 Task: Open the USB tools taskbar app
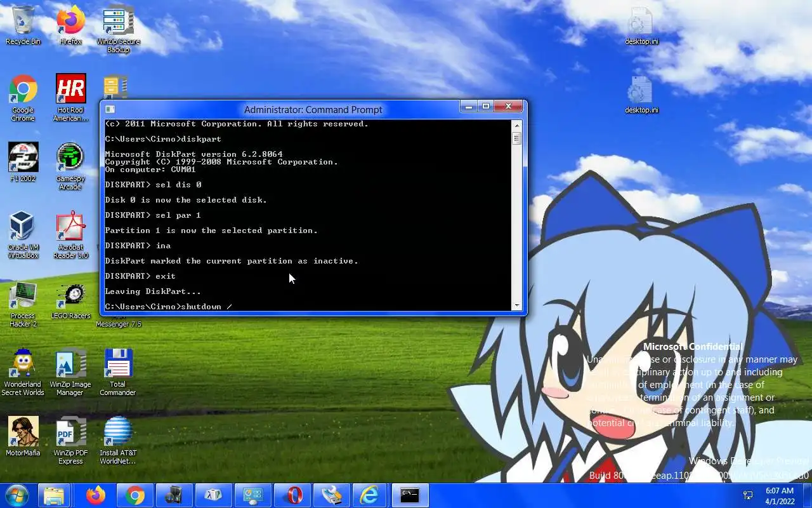point(331,495)
